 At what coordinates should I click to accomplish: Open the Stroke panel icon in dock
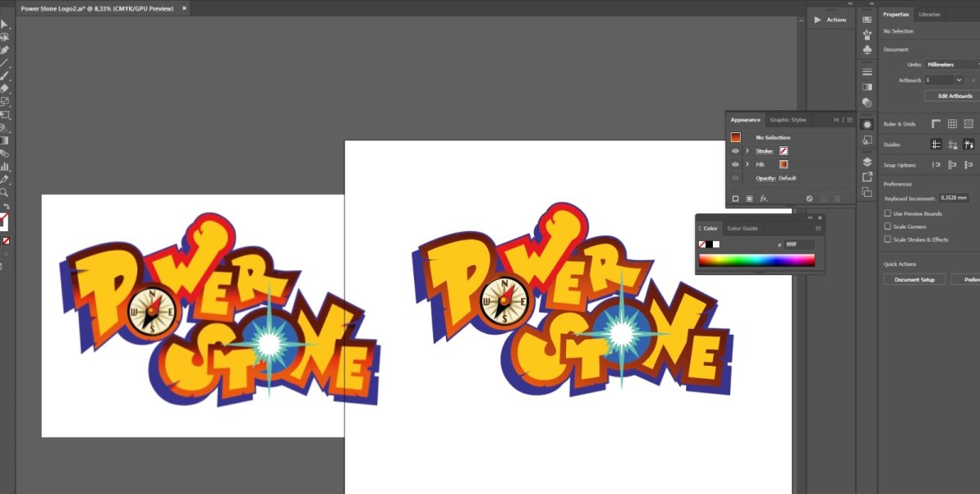(867, 72)
